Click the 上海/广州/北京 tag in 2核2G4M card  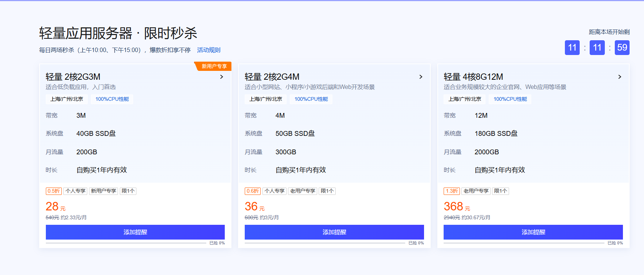pyautogui.click(x=265, y=99)
